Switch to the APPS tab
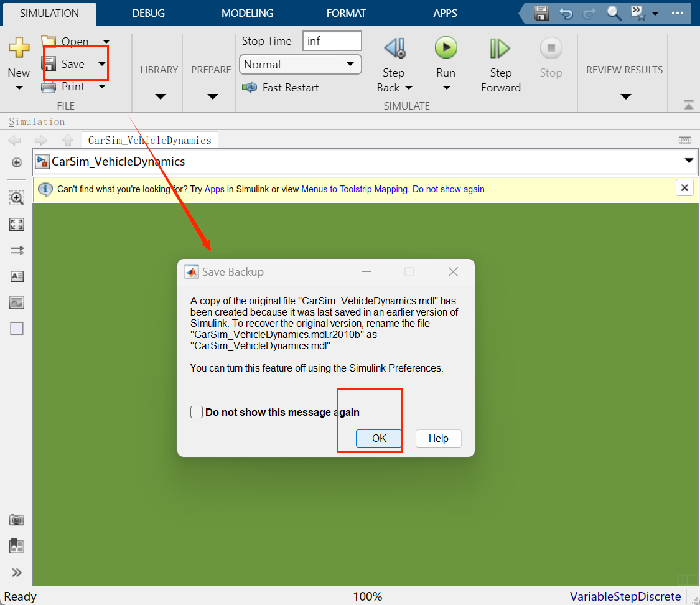 (x=445, y=14)
